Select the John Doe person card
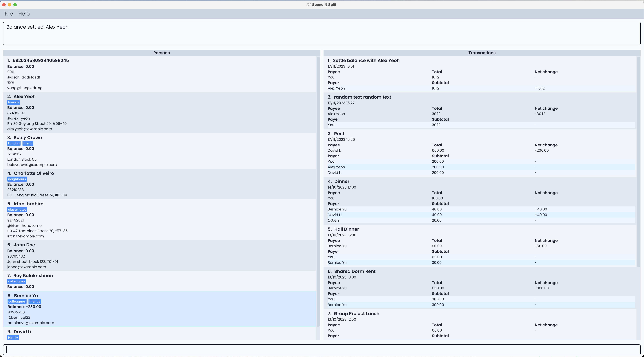The image size is (644, 357). pos(160,255)
